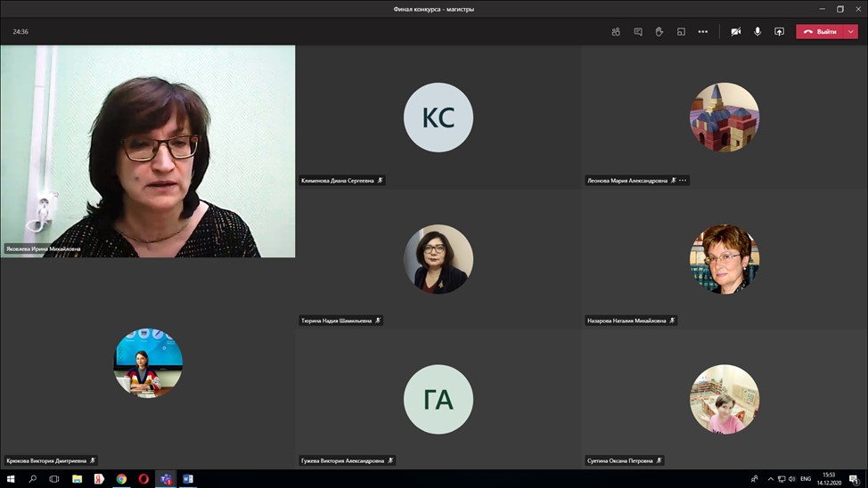The image size is (868, 488).
Task: Open more options for Леонова Мария Александровна
Action: click(x=684, y=181)
